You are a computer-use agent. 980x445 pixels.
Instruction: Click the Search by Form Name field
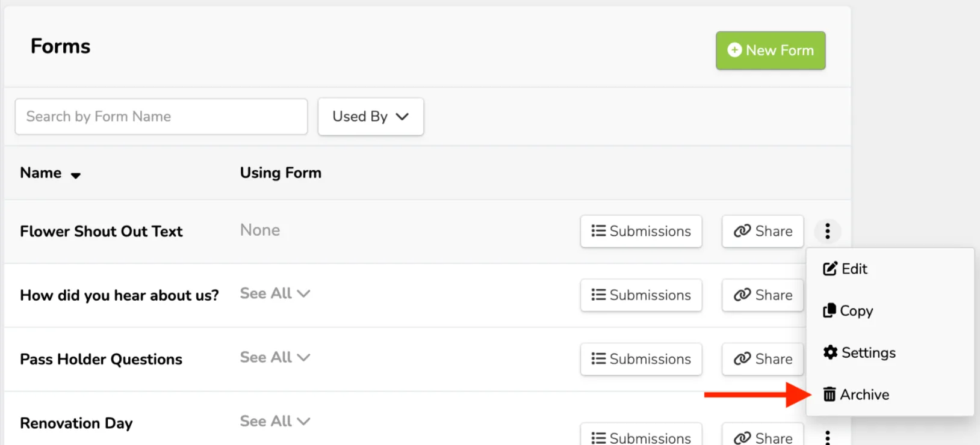click(x=161, y=117)
